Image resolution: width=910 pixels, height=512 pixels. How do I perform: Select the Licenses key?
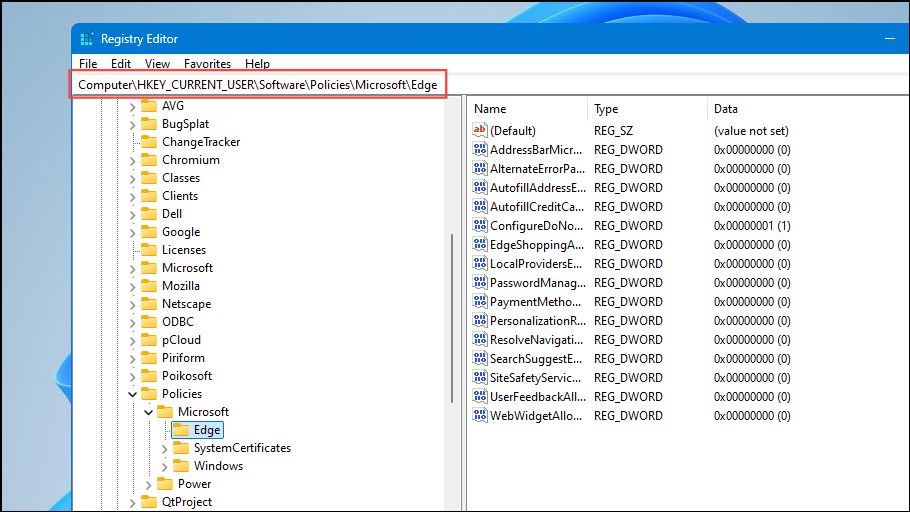(x=183, y=250)
